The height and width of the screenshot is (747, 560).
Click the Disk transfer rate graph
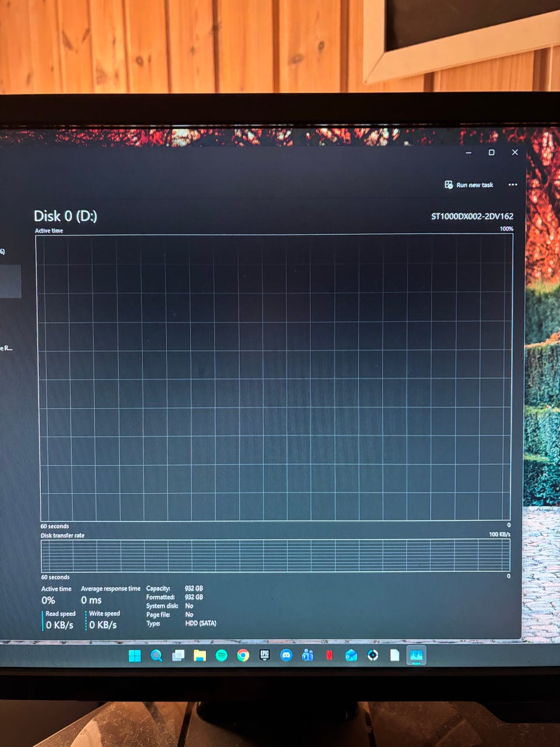pyautogui.click(x=275, y=556)
